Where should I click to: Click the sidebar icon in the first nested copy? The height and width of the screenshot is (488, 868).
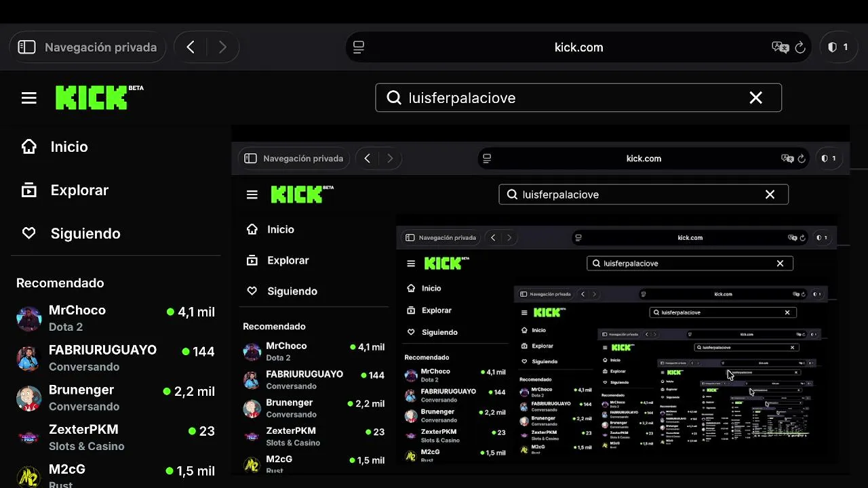(250, 159)
